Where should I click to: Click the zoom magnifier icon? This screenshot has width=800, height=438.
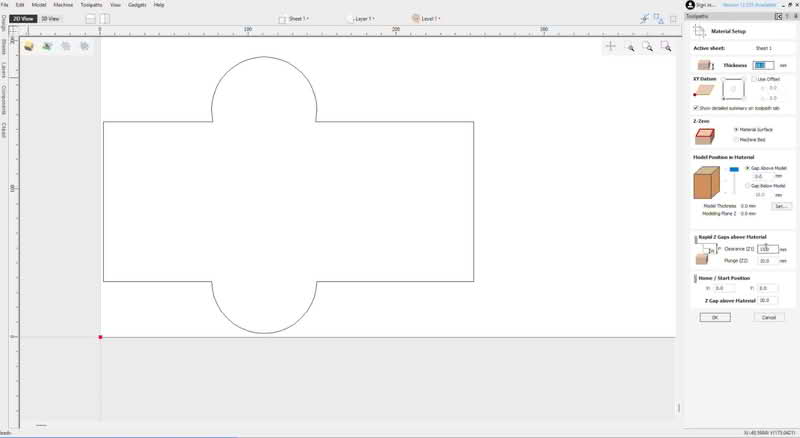point(630,47)
